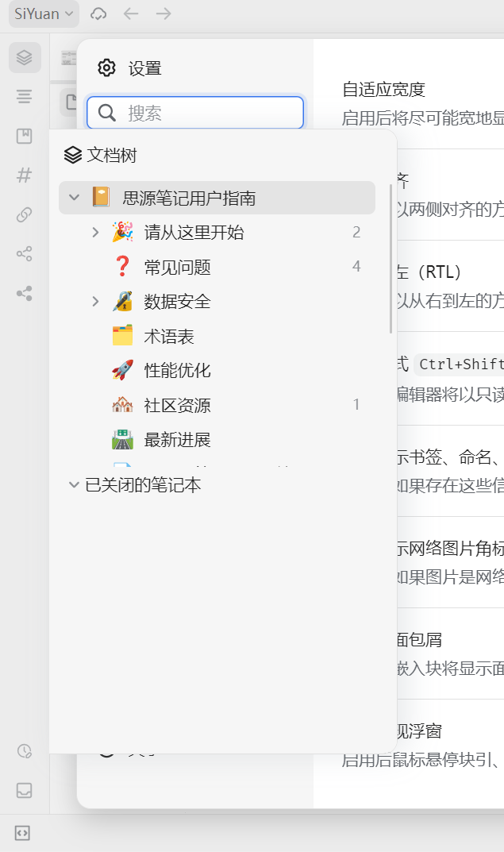Collapse the 已关闭的笔记本 section
This screenshot has height=852, width=504.
click(x=74, y=484)
